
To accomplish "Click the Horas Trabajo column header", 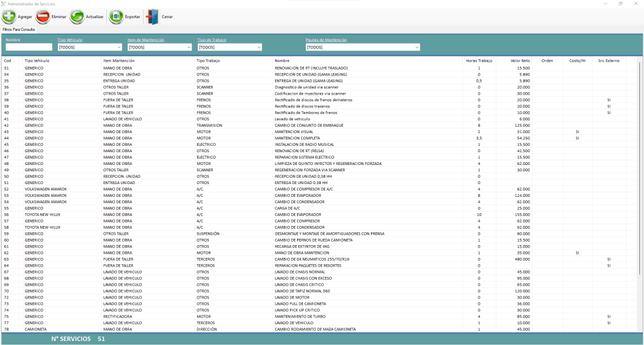I will click(478, 60).
